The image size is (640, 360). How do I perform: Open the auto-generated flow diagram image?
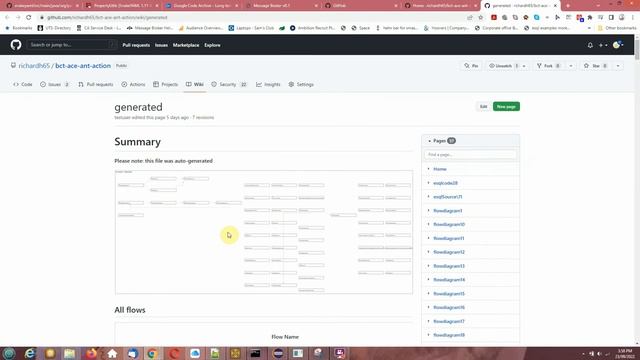click(x=264, y=232)
